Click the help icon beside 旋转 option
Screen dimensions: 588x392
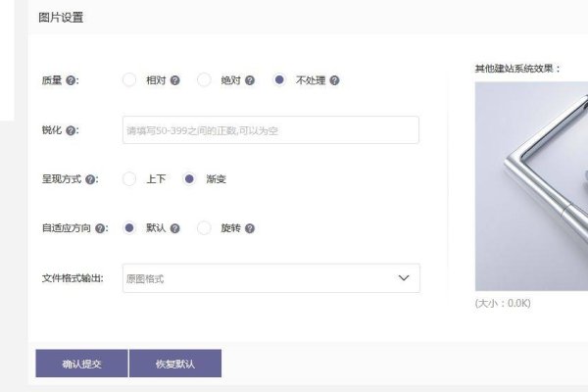(250, 228)
